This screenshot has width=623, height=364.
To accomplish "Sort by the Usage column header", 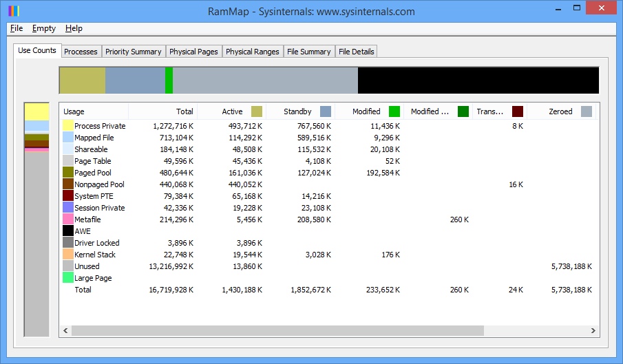I will [94, 111].
